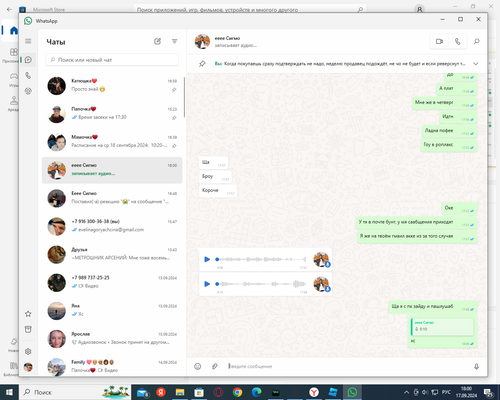Click the pin icon on the Мамочка chat

(174, 146)
